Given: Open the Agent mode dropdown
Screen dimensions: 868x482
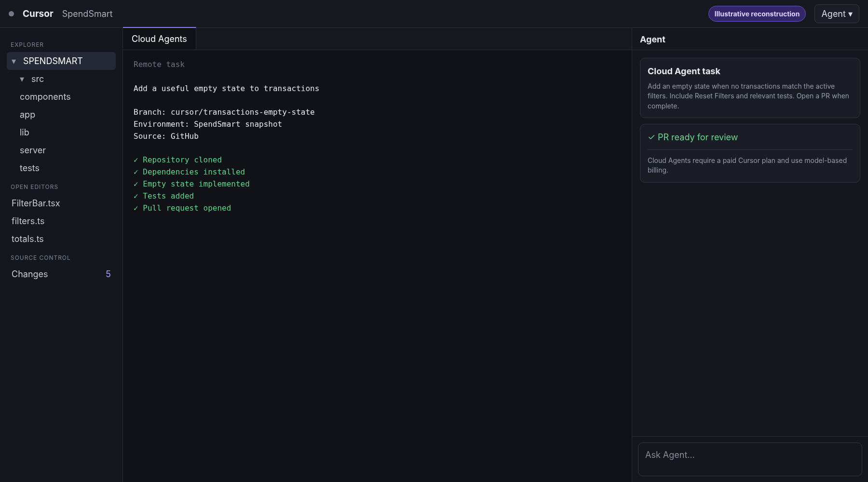Looking at the screenshot, I should click(837, 14).
